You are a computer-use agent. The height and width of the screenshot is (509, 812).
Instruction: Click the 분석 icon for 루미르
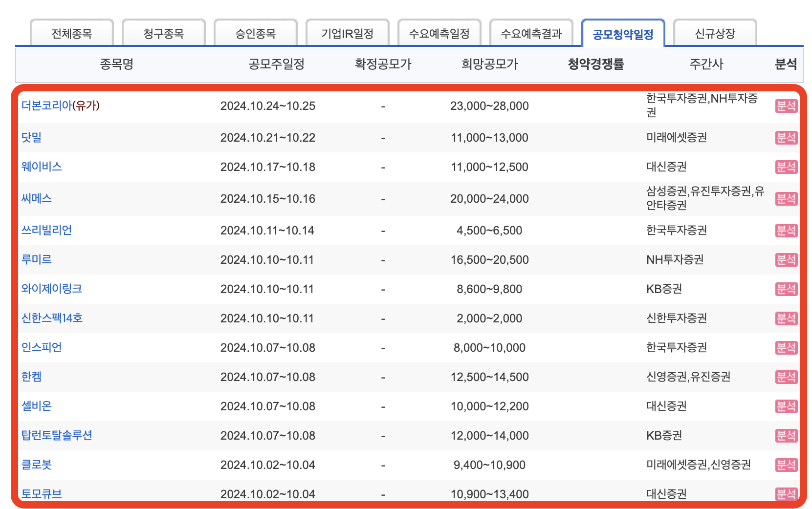786,260
